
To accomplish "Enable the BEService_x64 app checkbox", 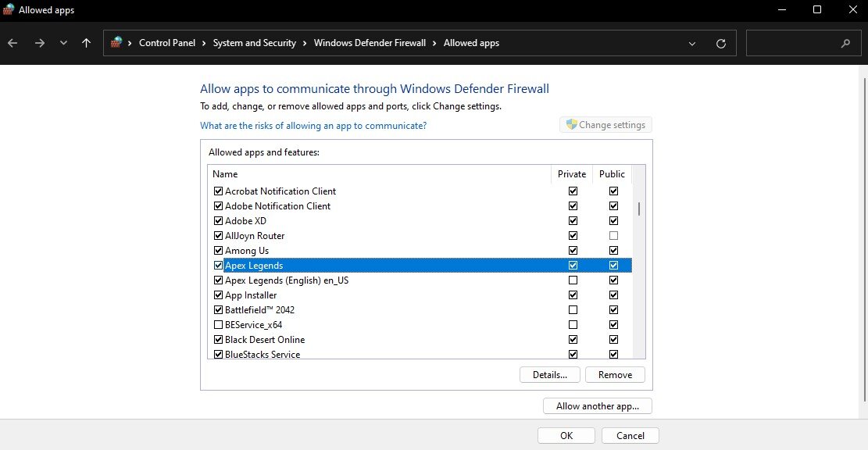I will tap(218, 325).
